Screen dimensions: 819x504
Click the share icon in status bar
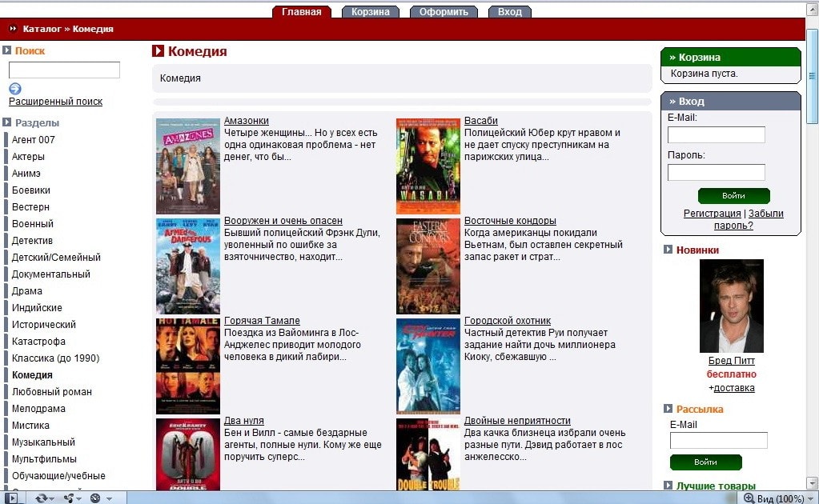point(69,498)
